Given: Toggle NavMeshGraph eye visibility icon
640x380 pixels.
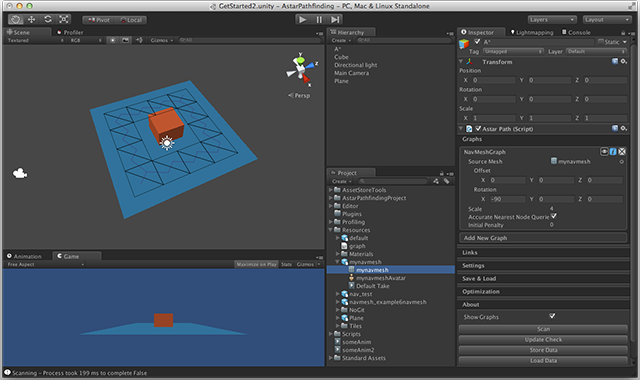Looking at the screenshot, I should click(x=604, y=151).
